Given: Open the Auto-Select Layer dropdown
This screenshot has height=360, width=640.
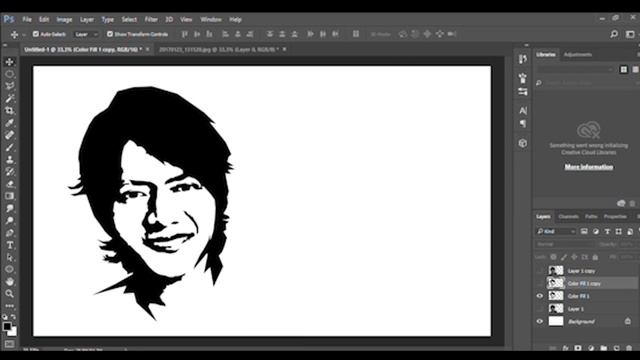Looking at the screenshot, I should pyautogui.click(x=86, y=34).
